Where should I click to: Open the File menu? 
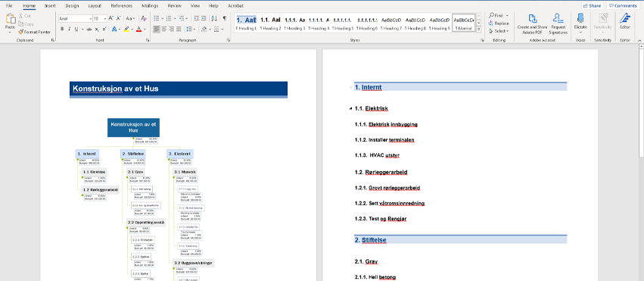coord(8,6)
